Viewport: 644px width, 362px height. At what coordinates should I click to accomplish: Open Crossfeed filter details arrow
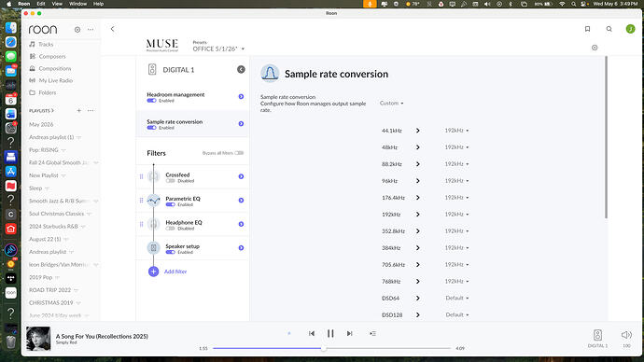241,176
